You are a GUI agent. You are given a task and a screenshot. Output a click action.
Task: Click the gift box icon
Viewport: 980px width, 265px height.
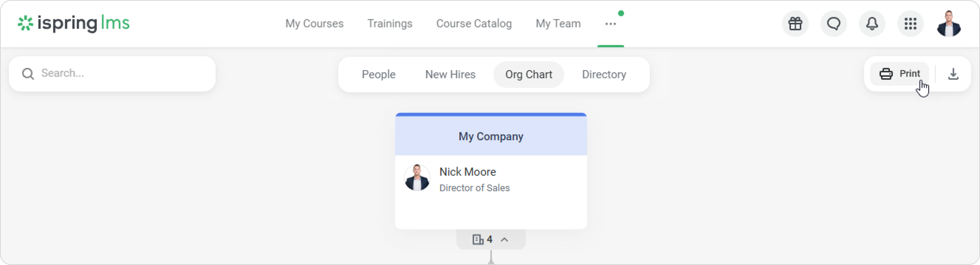point(795,24)
